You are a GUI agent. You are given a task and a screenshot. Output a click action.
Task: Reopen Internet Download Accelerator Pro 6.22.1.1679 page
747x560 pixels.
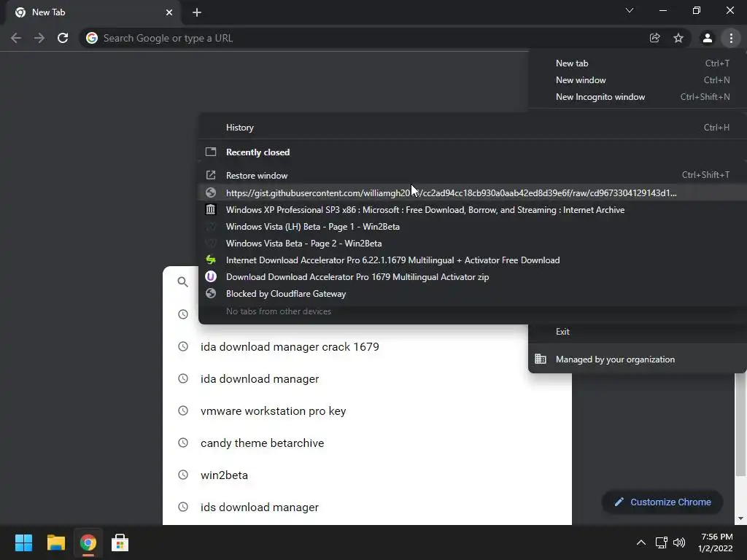(x=473, y=260)
